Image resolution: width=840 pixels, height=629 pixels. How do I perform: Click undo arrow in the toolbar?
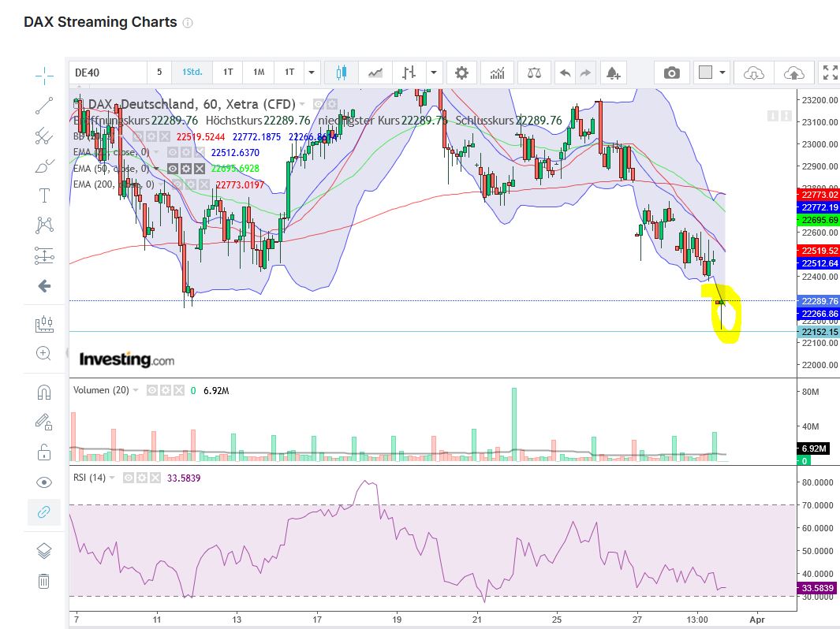tap(565, 71)
